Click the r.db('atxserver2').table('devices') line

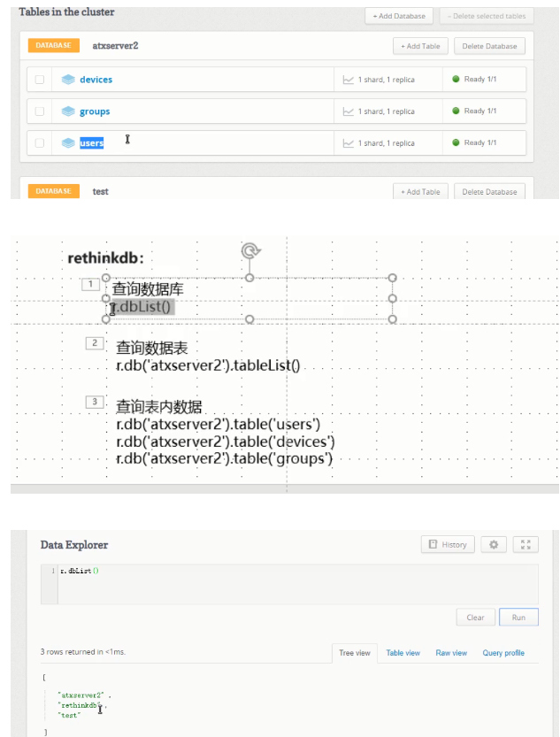coord(226,441)
